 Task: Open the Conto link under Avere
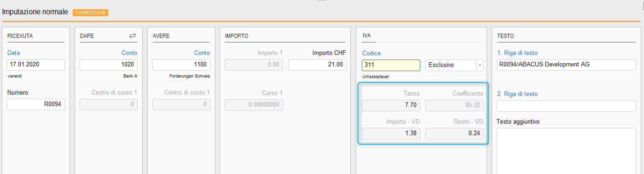202,53
